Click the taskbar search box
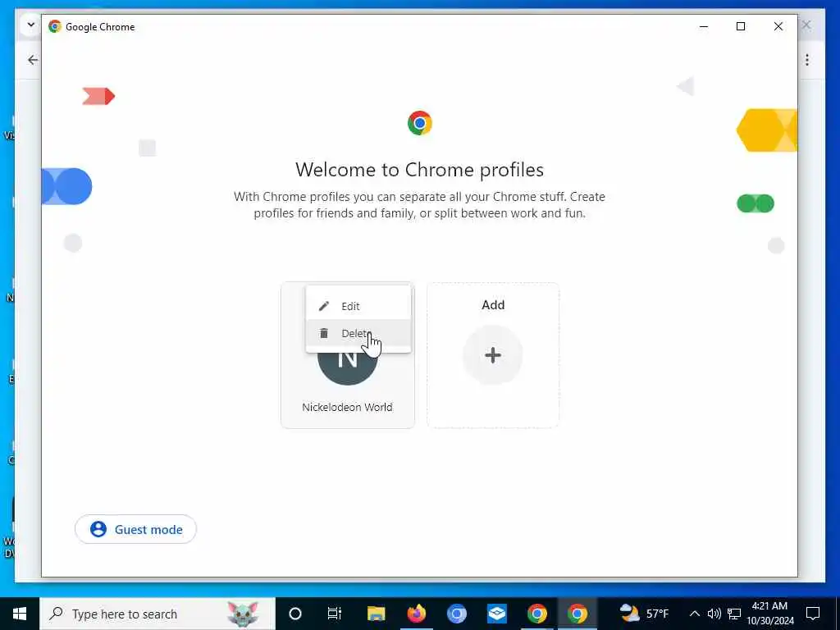Viewport: 840px width, 630px height. [157, 614]
